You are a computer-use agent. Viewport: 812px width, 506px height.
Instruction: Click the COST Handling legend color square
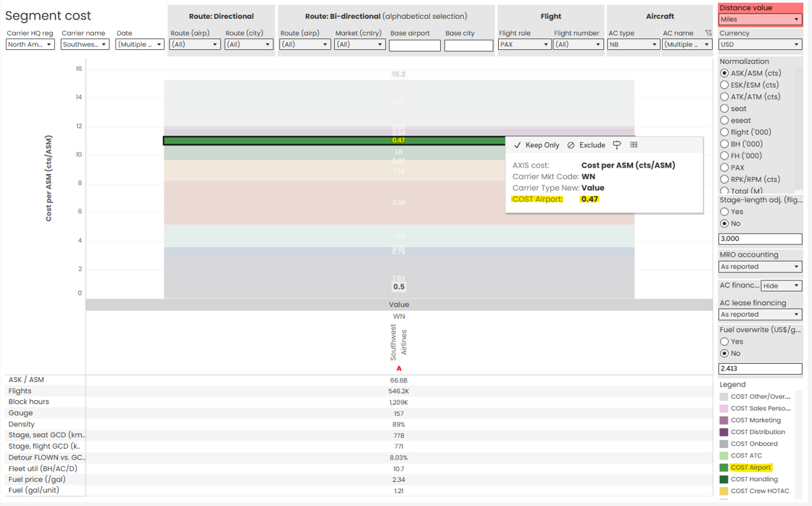coord(724,479)
